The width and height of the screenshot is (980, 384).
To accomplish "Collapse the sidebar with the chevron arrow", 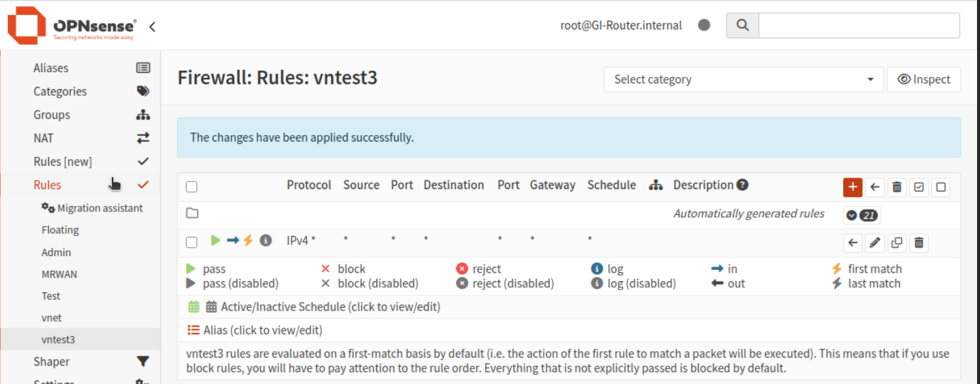I will point(152,26).
